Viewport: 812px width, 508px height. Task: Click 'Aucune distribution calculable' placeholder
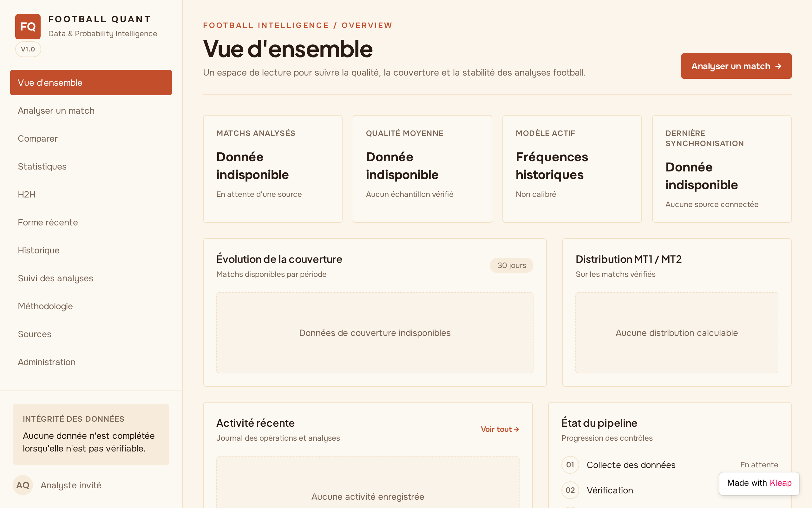tap(677, 333)
